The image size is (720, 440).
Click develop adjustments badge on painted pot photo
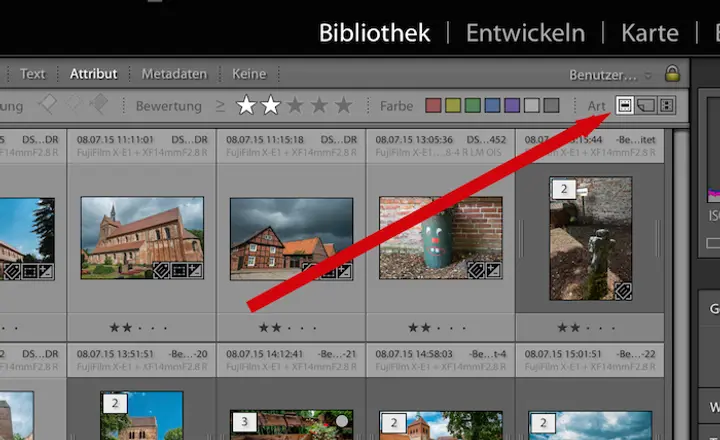(494, 271)
